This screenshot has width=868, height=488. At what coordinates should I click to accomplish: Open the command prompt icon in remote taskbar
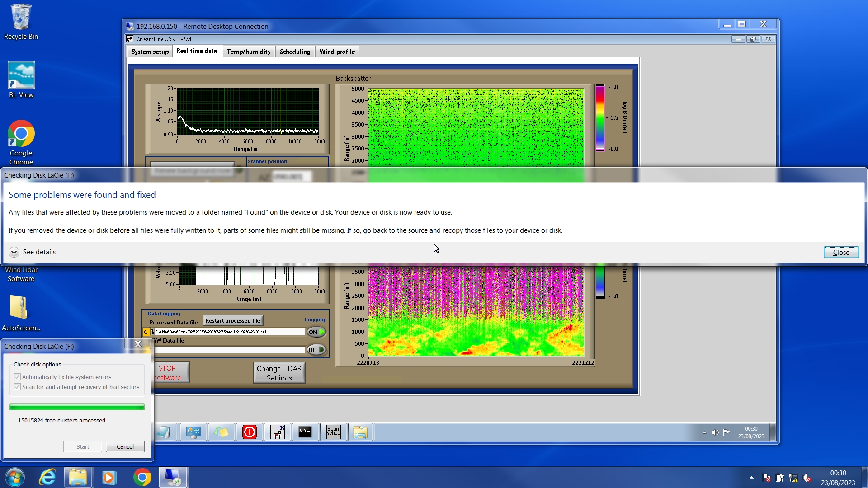[305, 432]
